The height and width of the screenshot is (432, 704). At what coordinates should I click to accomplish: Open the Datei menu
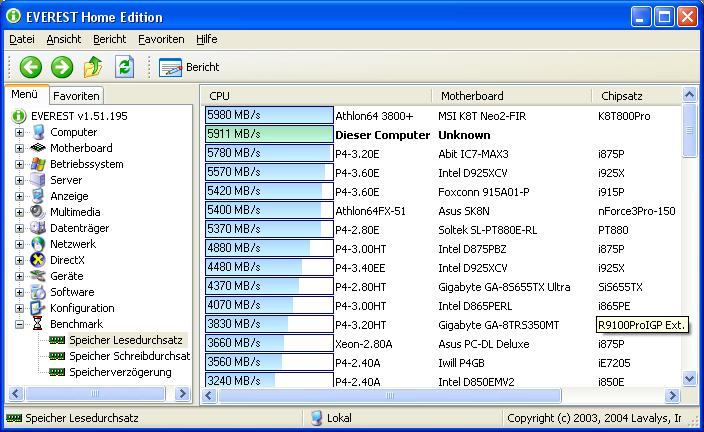(x=22, y=40)
